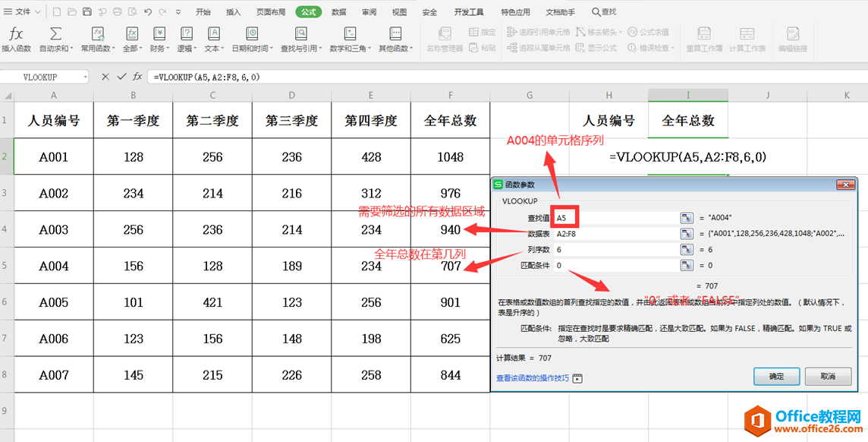The height and width of the screenshot is (442, 868).
Task: Click the 显示公式 toolbar item
Action: (596, 48)
